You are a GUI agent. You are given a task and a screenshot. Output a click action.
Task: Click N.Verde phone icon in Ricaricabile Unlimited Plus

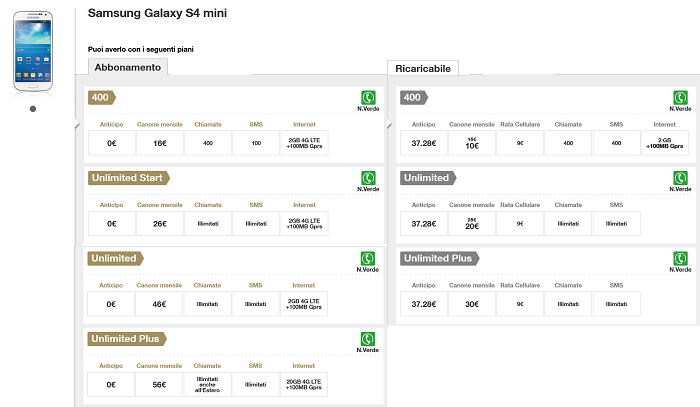pyautogui.click(x=680, y=258)
